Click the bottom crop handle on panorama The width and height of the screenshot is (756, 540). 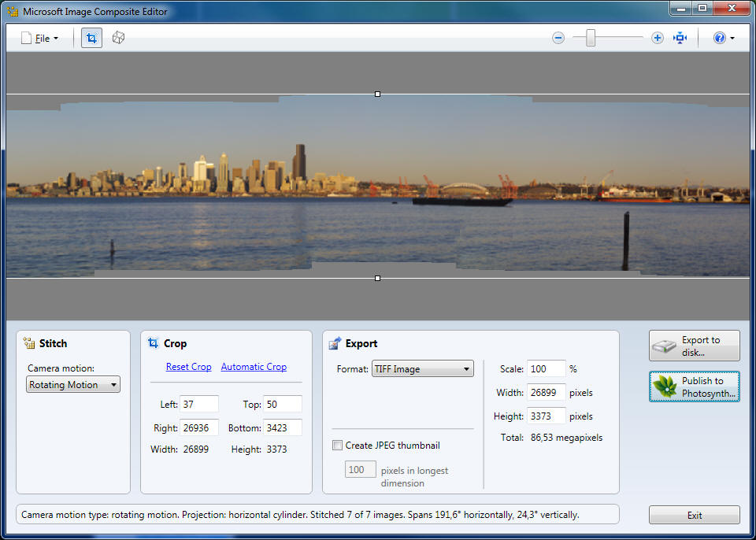coord(378,278)
